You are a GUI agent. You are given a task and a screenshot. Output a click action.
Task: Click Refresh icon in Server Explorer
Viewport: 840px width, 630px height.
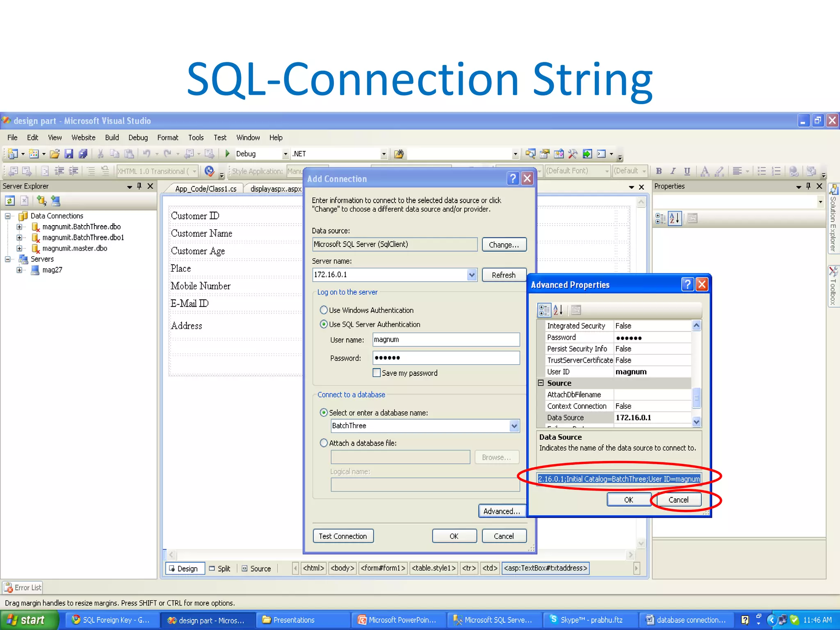point(10,201)
